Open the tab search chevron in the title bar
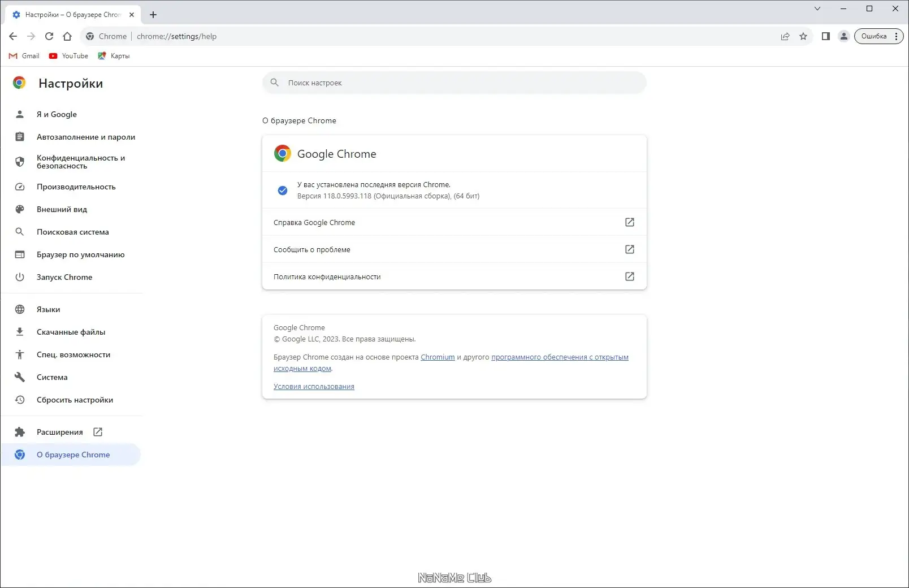This screenshot has width=909, height=588. (817, 8)
